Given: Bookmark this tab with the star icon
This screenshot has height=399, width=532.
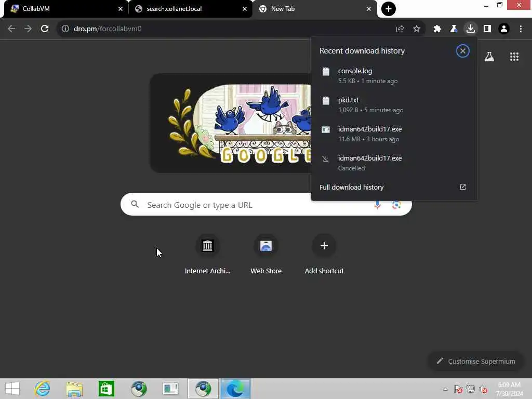Looking at the screenshot, I should [417, 29].
